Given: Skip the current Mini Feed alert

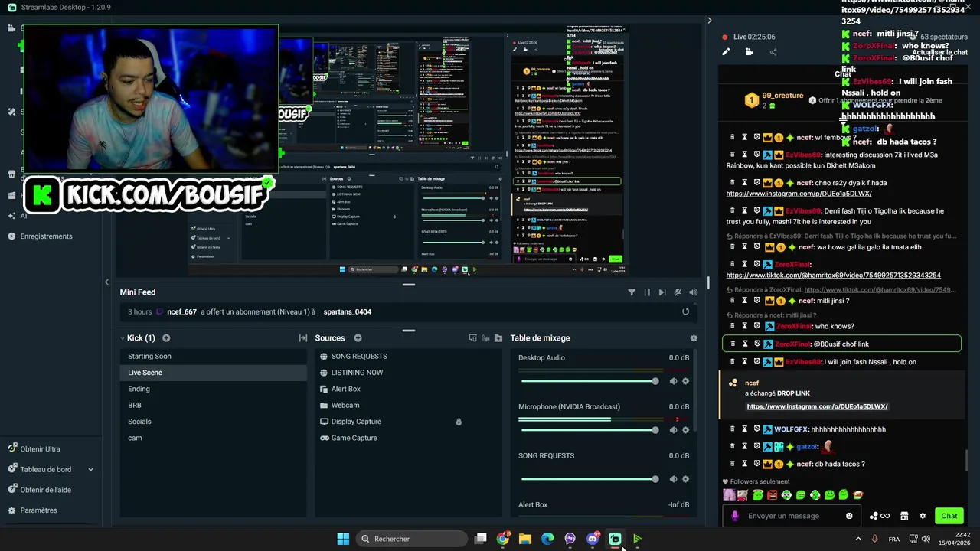Looking at the screenshot, I should tap(662, 292).
